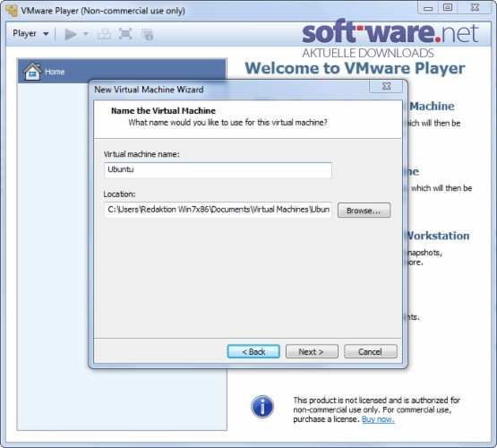Maximize the VMware Player window

tap(448, 7)
